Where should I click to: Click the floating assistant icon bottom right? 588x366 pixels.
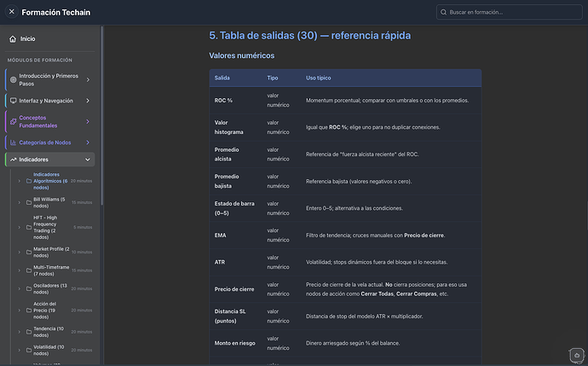576,355
